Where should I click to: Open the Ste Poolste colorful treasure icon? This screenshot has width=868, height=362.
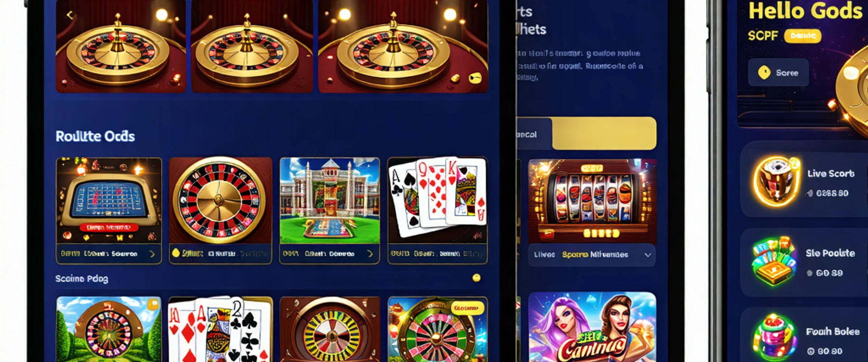(x=774, y=261)
